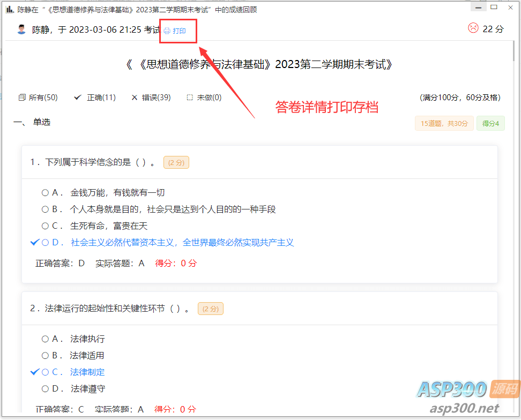Click the dashed box icon for 未做(0)
Image resolution: width=521 pixels, height=420 pixels.
tap(190, 97)
